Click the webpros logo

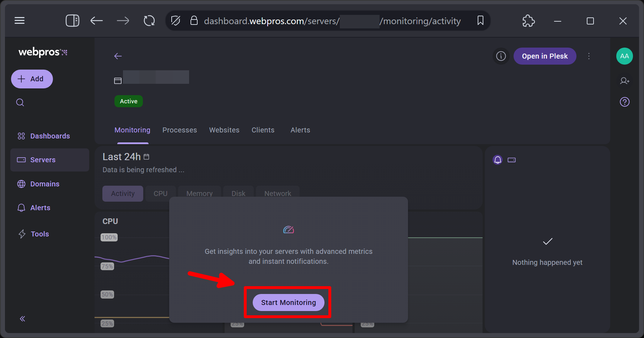[43, 52]
